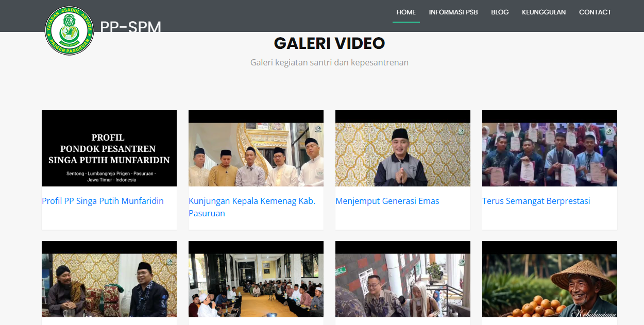644x325 pixels.
Task: Click the Profil PP Singa Putih Munfaridin link
Action: coord(103,201)
